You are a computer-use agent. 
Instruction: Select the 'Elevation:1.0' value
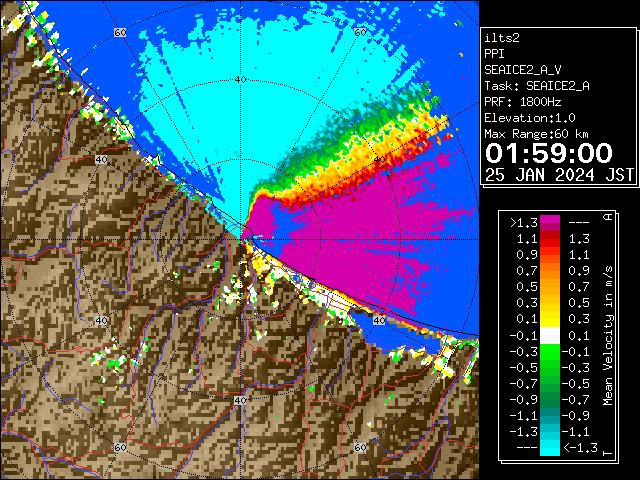530,118
